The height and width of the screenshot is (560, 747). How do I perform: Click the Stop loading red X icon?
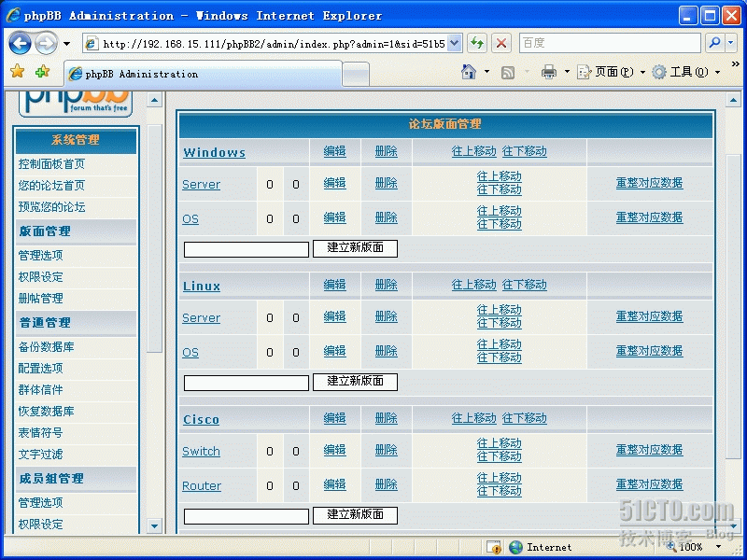501,43
